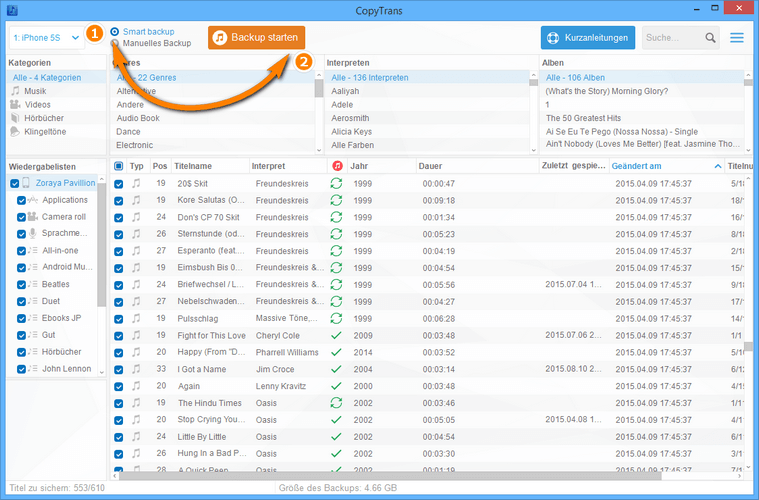
Task: Click the CopyTrans app icon in title bar
Action: 12,10
